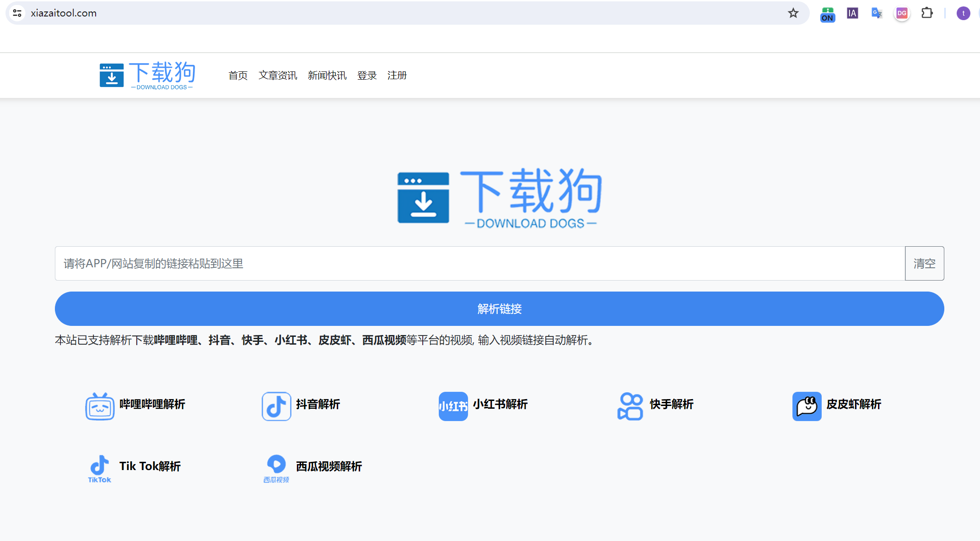
Task: Open 注册 registration page
Action: click(397, 76)
